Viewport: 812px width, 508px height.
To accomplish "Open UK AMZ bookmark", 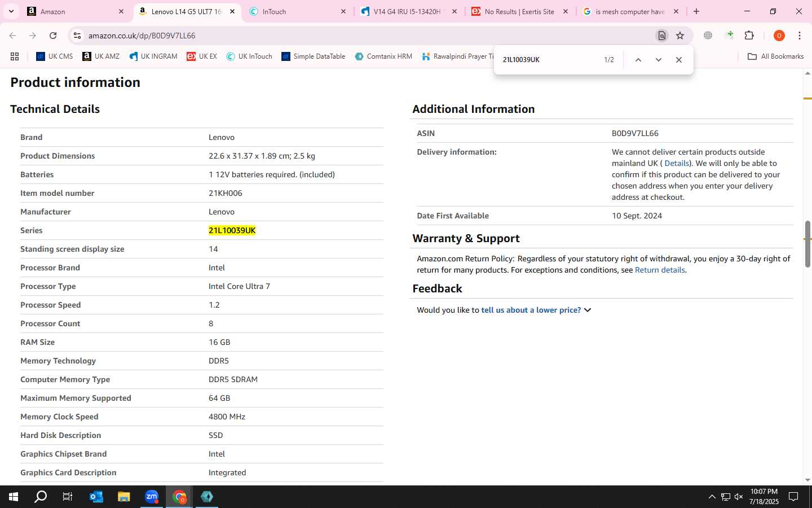I will tap(101, 56).
